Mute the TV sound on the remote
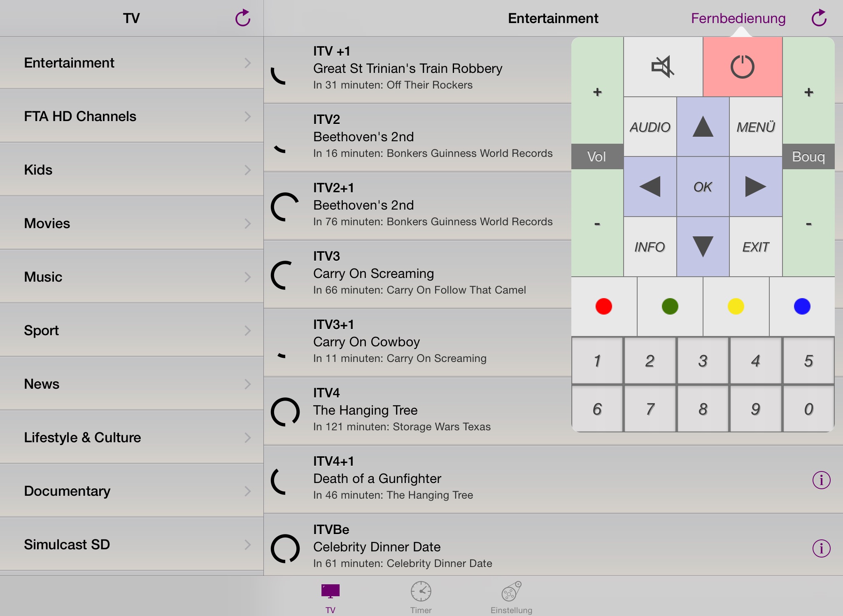The width and height of the screenshot is (843, 616). click(x=663, y=67)
